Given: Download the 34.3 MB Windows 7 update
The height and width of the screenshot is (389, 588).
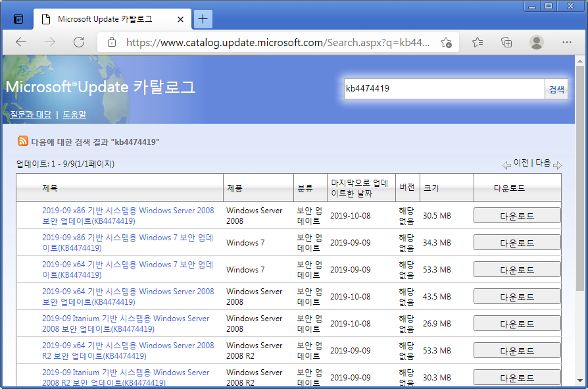Looking at the screenshot, I should (517, 243).
